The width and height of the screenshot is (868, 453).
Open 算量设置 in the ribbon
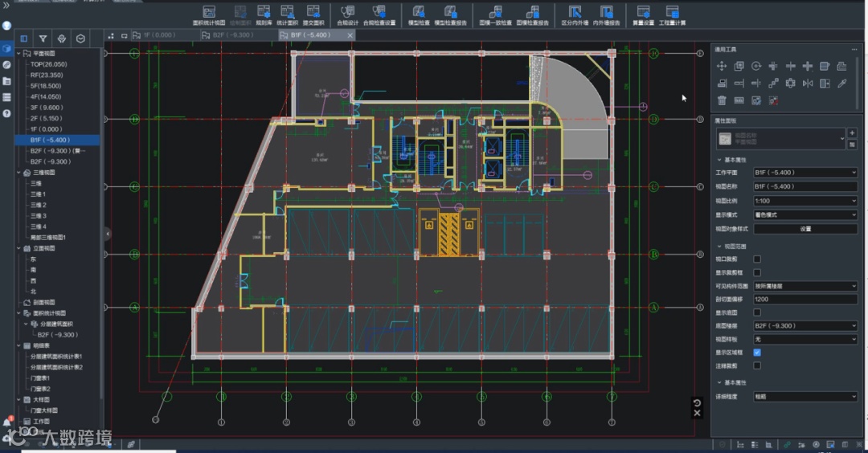643,15
